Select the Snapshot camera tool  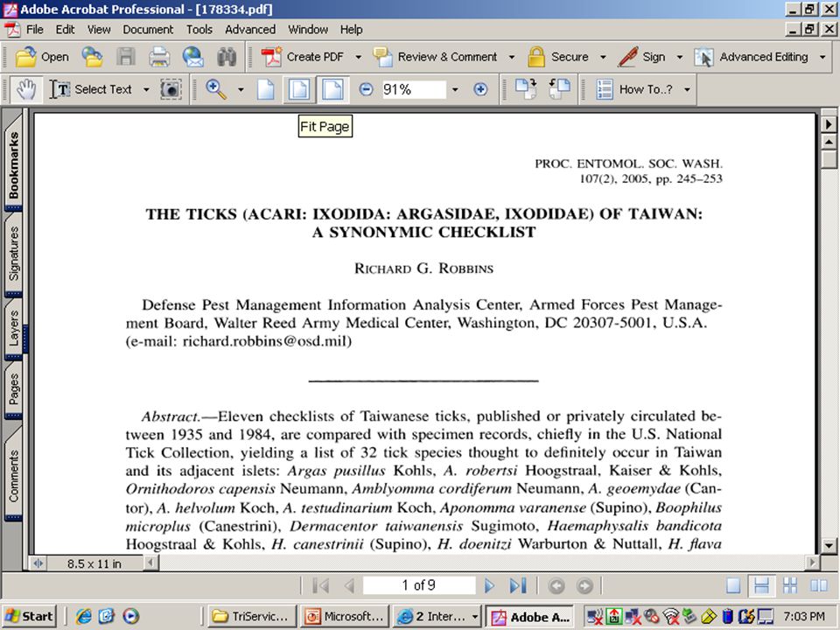(171, 89)
